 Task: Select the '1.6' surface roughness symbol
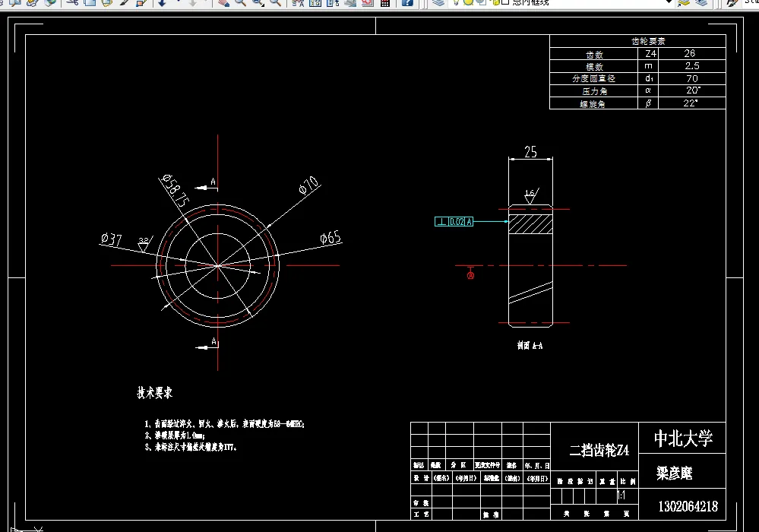[531, 196]
